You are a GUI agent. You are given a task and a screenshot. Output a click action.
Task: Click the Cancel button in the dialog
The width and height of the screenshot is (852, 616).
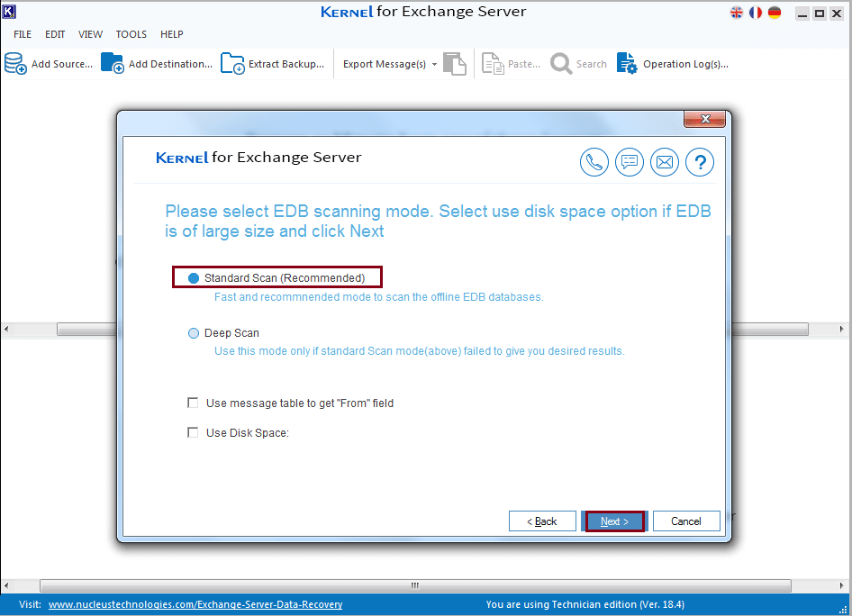pyautogui.click(x=686, y=521)
